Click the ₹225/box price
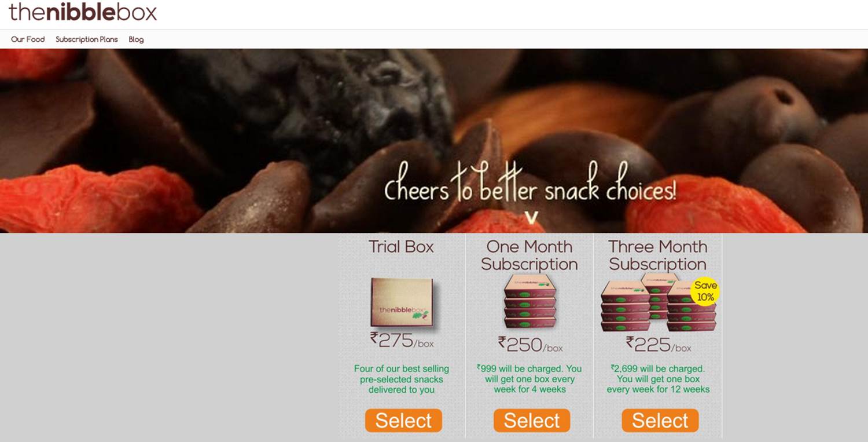The width and height of the screenshot is (868, 442). coord(659,344)
